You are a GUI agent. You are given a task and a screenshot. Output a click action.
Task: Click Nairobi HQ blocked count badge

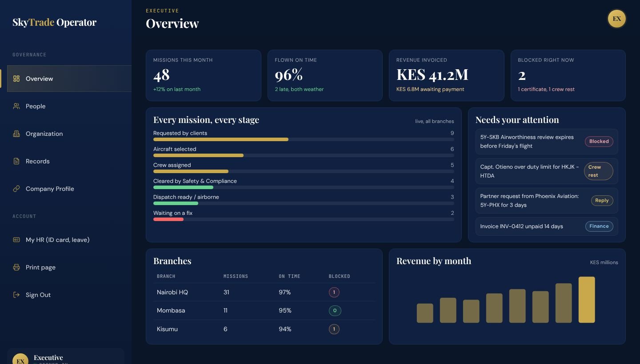334,292
